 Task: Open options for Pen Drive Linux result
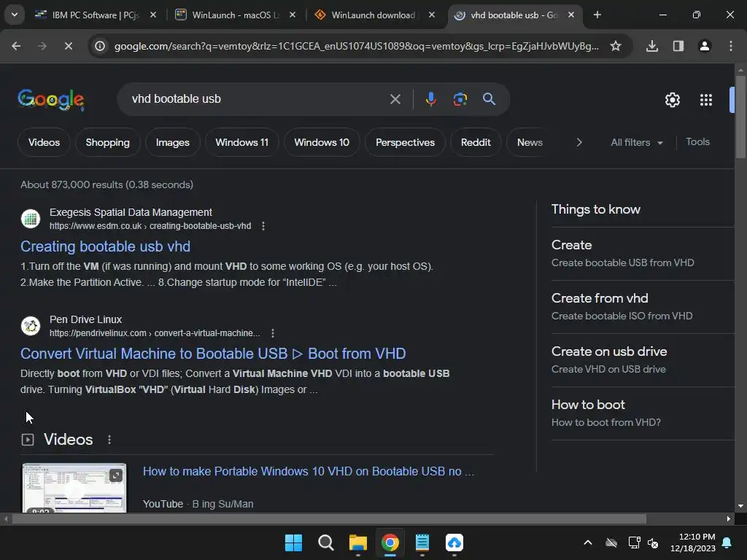273,333
